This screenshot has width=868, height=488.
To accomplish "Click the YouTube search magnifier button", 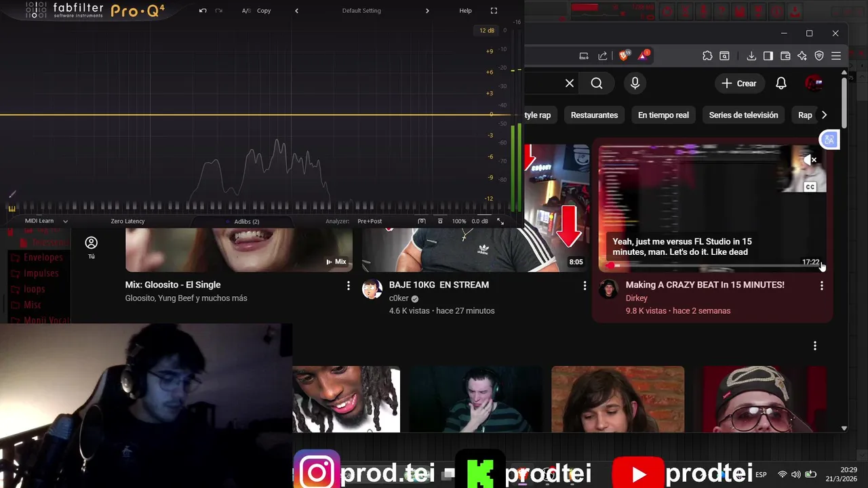I will click(597, 83).
